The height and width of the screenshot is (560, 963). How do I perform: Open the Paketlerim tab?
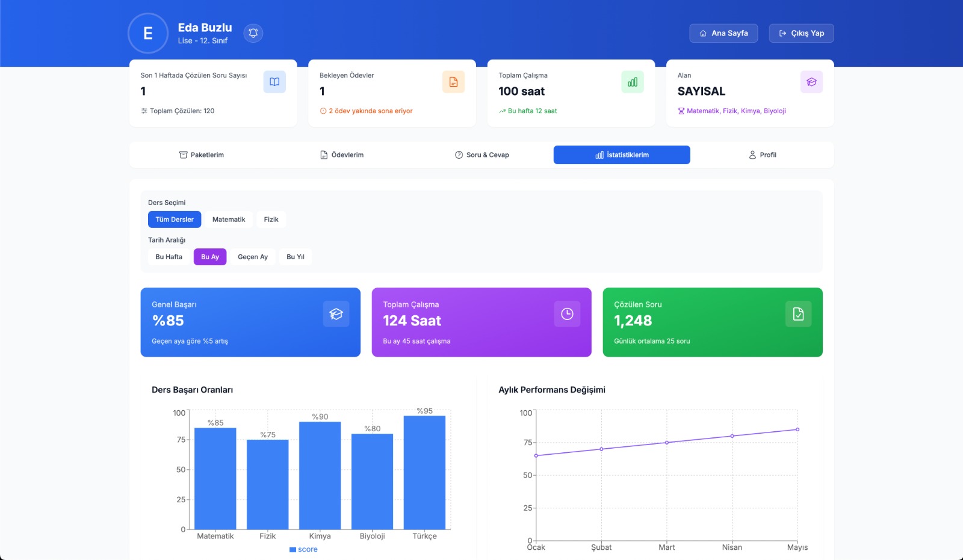(x=201, y=155)
